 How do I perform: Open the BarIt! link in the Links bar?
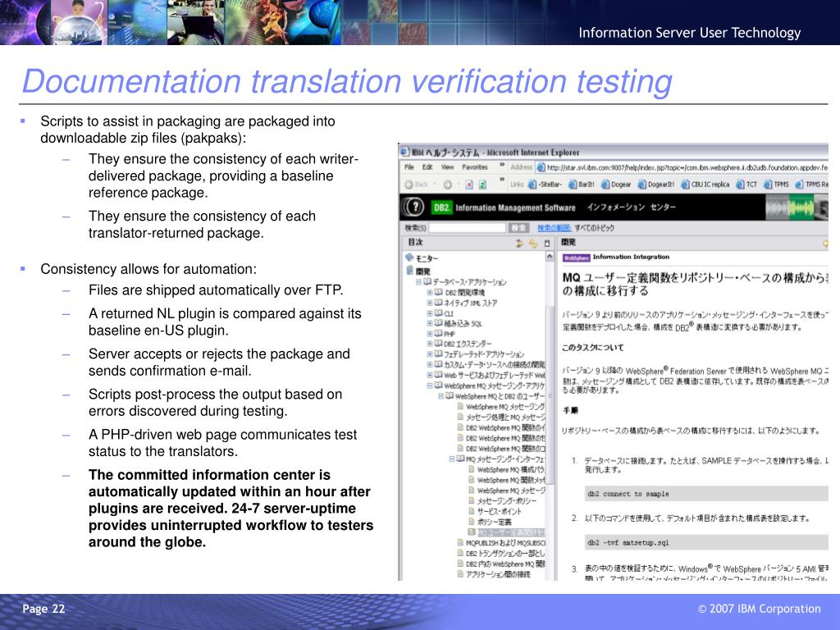tap(582, 185)
